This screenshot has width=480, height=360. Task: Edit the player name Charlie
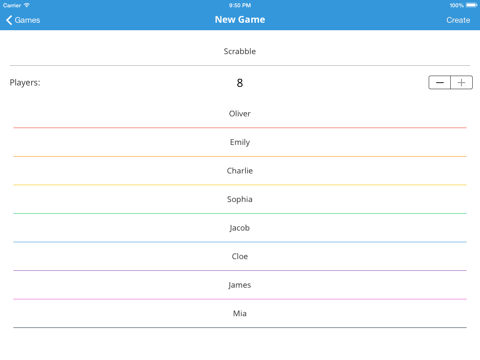tap(240, 171)
